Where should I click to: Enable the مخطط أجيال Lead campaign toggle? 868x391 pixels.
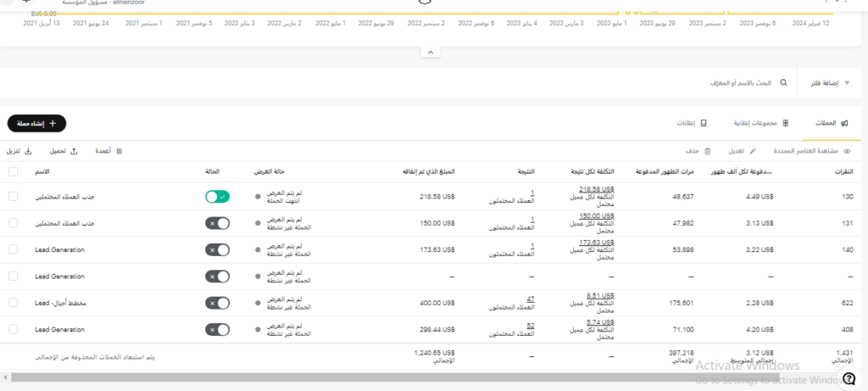pyautogui.click(x=217, y=303)
